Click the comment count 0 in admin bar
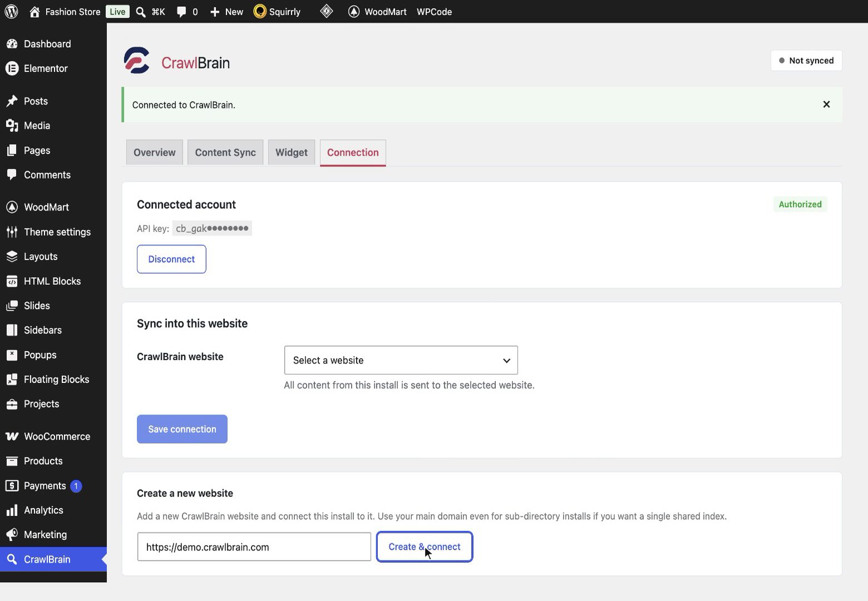 pos(195,12)
